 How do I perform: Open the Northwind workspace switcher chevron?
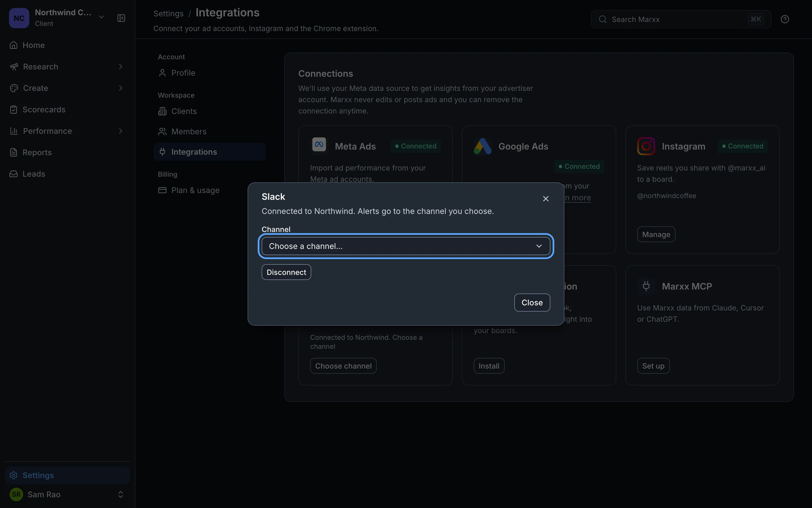[101, 17]
